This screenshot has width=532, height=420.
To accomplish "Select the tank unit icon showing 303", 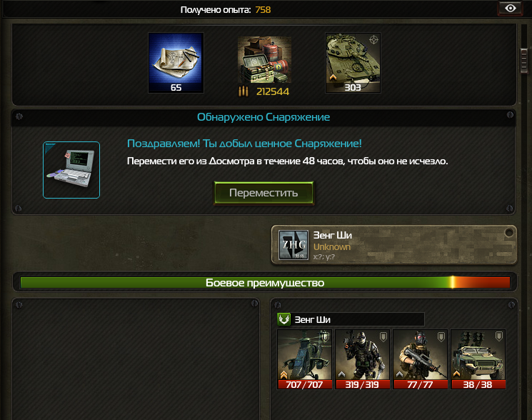I will click(x=353, y=63).
